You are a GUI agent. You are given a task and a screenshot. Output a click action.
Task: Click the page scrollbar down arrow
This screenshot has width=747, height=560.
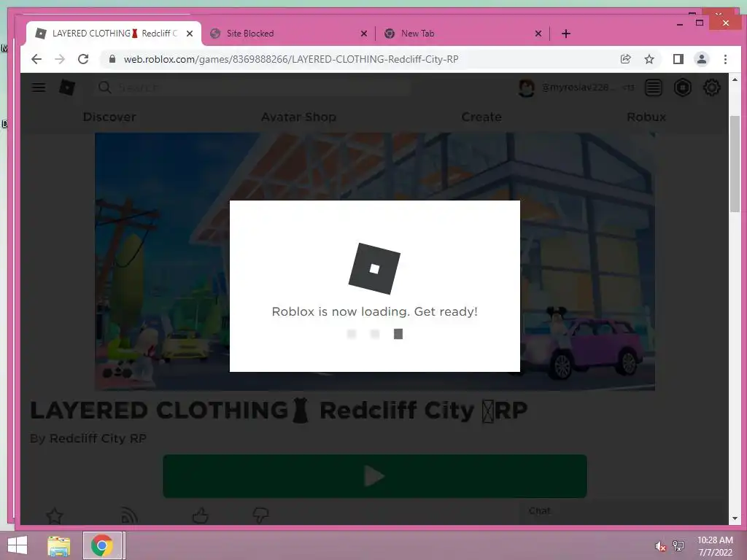pos(735,518)
